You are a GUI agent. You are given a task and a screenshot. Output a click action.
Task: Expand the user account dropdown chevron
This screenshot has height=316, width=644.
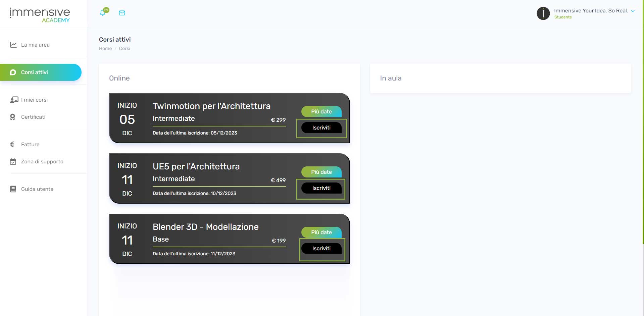tap(633, 11)
